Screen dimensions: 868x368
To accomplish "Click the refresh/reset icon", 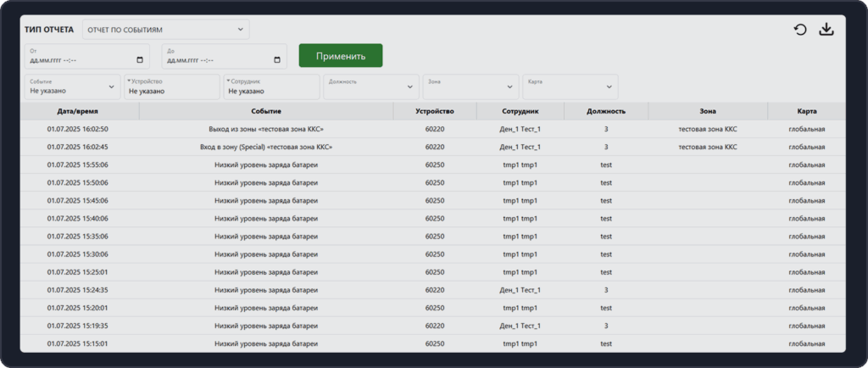I will tap(799, 31).
